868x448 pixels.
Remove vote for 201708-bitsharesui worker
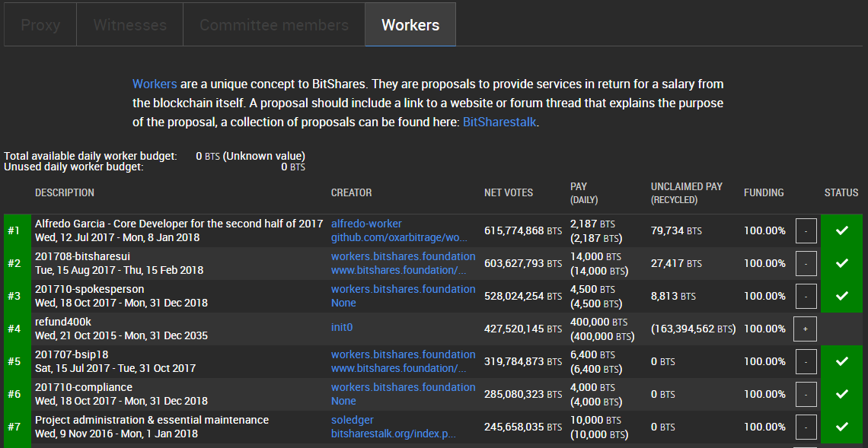[806, 263]
